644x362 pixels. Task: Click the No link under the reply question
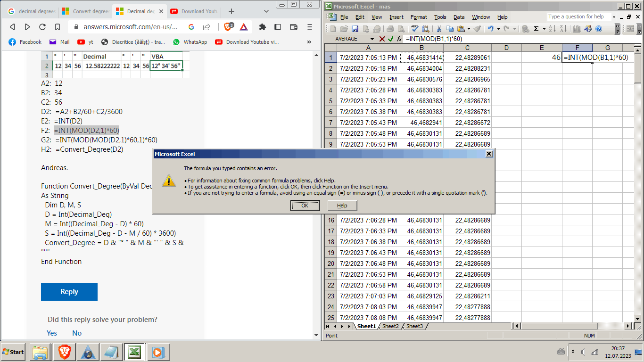[76, 333]
